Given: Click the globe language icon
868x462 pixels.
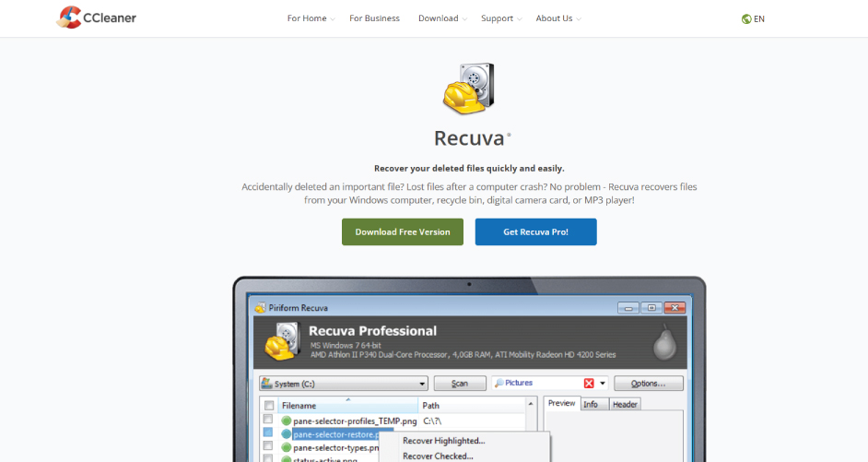Looking at the screenshot, I should point(746,18).
